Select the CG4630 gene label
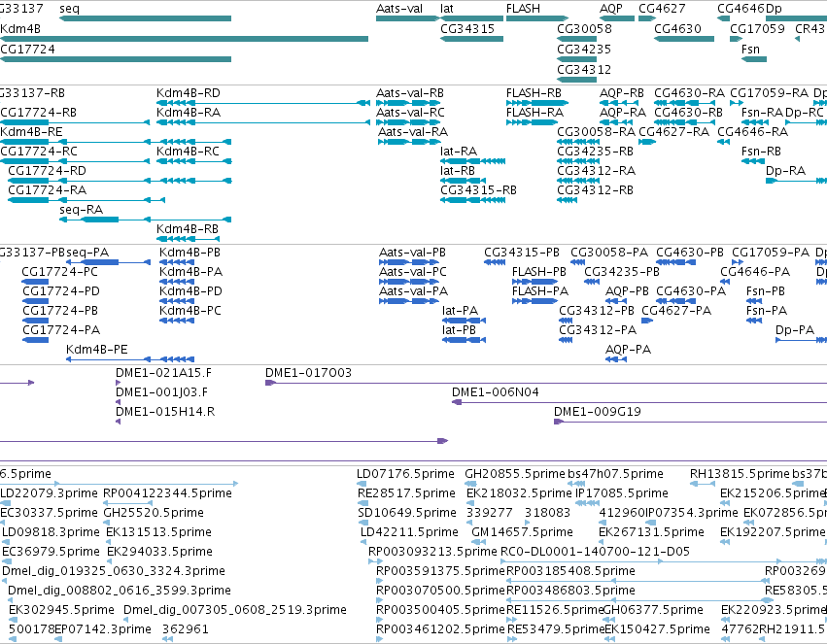The width and height of the screenshot is (827, 644). pos(677,29)
